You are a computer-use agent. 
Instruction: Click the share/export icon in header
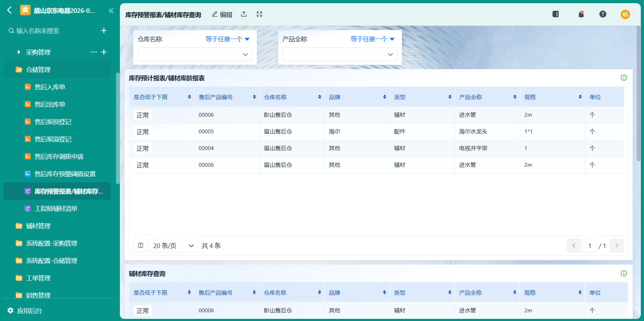point(244,14)
